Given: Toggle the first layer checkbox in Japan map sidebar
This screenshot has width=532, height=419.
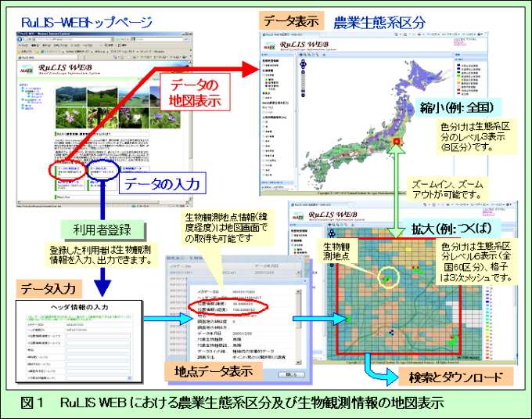Looking at the screenshot, I should pos(264,66).
